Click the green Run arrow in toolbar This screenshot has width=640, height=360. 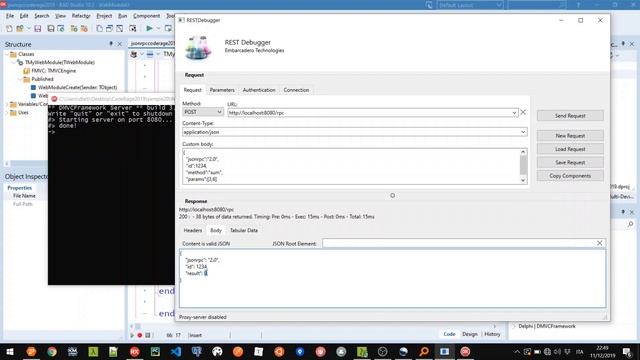[x=149, y=29]
